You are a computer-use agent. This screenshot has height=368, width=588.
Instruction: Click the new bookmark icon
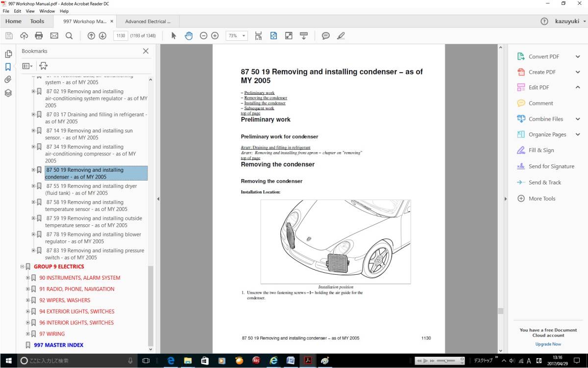tap(43, 66)
